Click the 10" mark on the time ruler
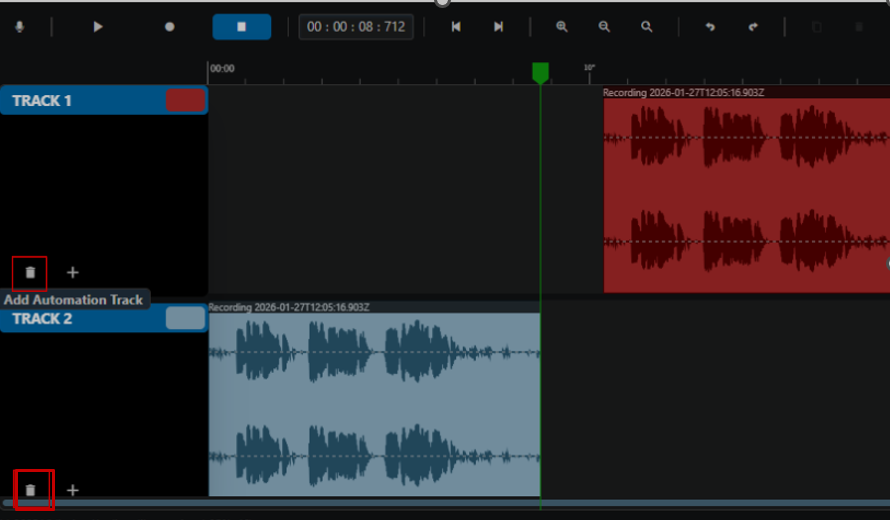Viewport: 890px width, 520px height. (589, 68)
